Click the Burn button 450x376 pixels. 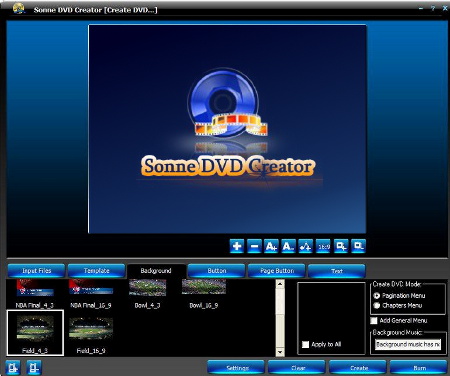[x=419, y=368]
